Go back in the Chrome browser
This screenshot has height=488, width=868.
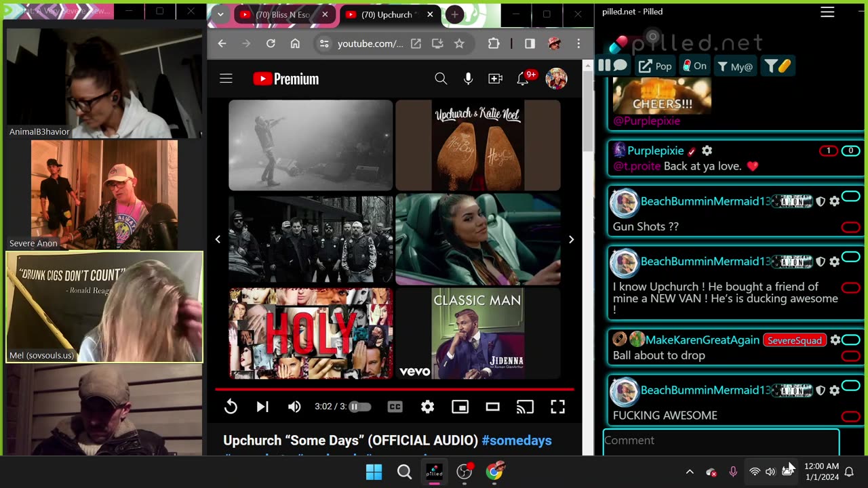click(222, 43)
